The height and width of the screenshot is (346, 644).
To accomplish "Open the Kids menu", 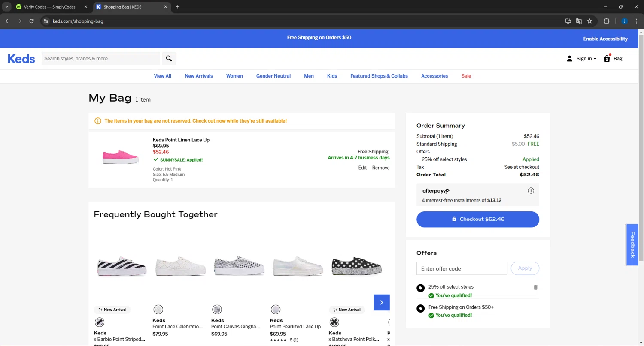I will [x=332, y=76].
